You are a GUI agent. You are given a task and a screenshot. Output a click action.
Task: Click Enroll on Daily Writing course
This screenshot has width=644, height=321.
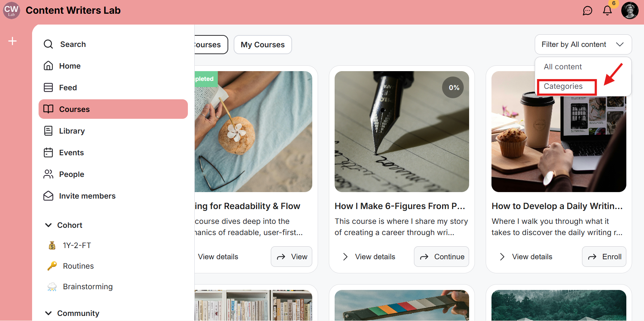[x=604, y=257]
